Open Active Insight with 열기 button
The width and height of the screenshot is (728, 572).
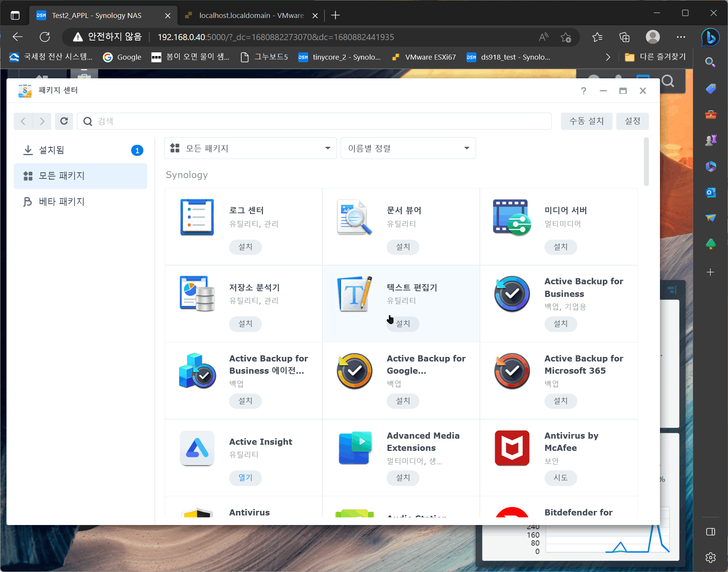pyautogui.click(x=245, y=478)
